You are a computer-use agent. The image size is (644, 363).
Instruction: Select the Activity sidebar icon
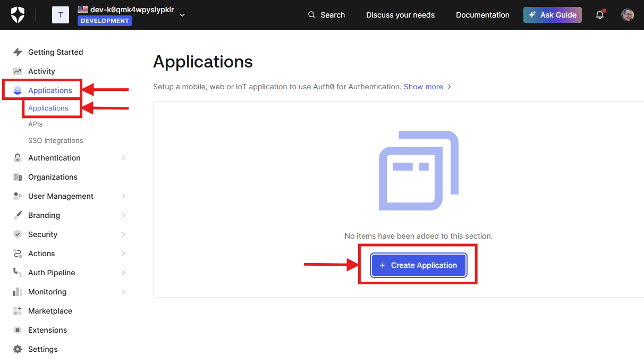click(18, 71)
